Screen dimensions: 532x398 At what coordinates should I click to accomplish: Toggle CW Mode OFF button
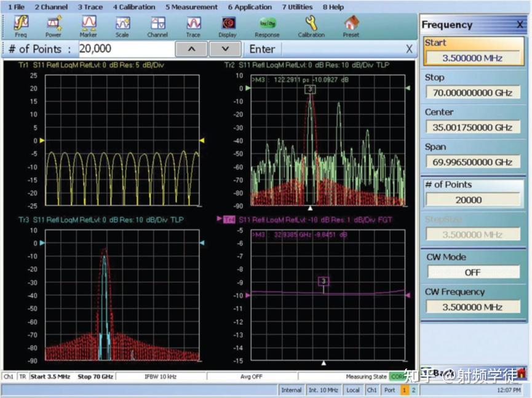pos(472,272)
